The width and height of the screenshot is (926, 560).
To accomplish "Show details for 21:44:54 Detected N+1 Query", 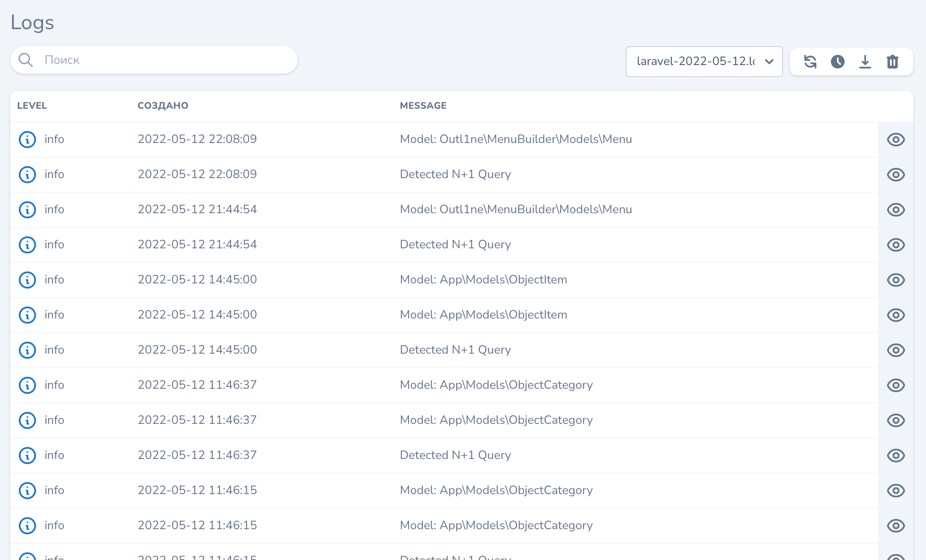I will [896, 245].
